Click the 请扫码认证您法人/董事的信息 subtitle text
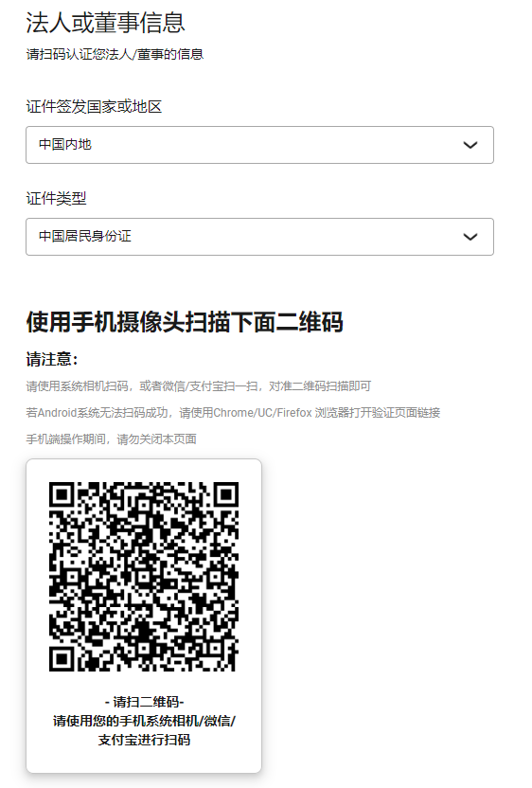Viewport: 532px width, 788px height. [115, 54]
